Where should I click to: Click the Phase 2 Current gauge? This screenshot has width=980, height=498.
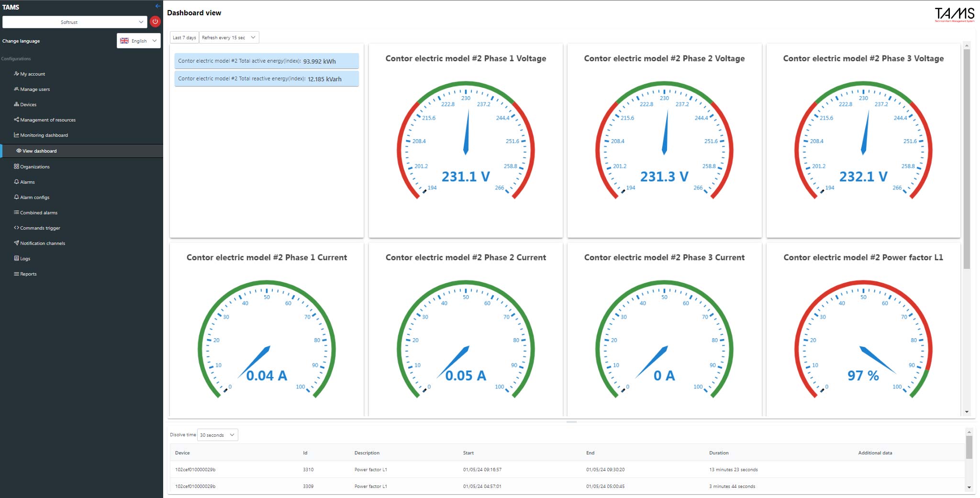[466, 340]
